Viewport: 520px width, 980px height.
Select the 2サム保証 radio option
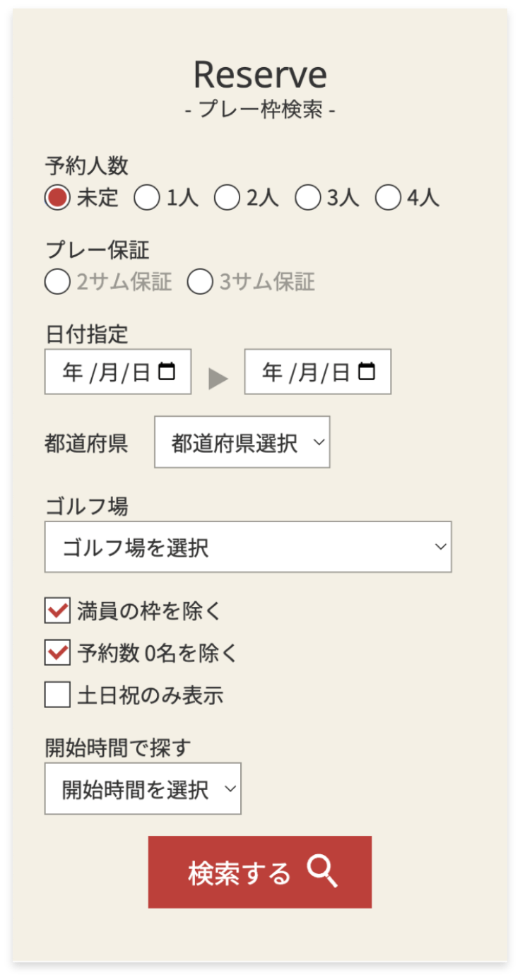point(57,282)
